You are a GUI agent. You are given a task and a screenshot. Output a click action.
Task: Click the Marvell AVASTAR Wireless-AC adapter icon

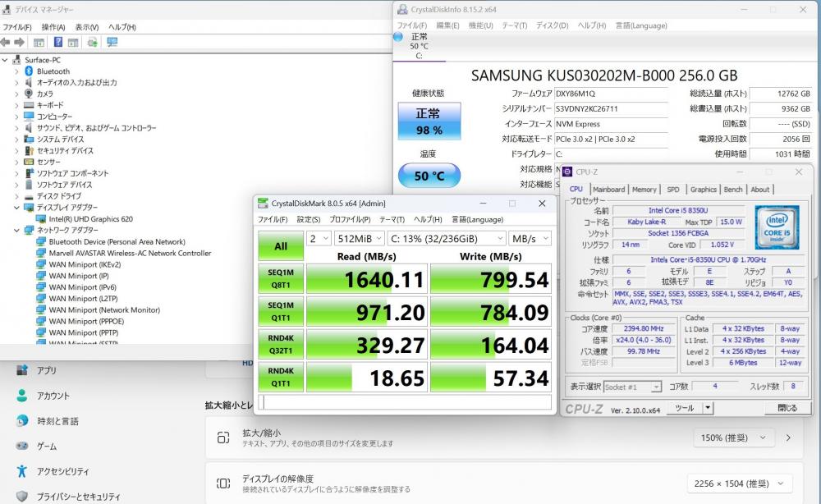(41, 254)
